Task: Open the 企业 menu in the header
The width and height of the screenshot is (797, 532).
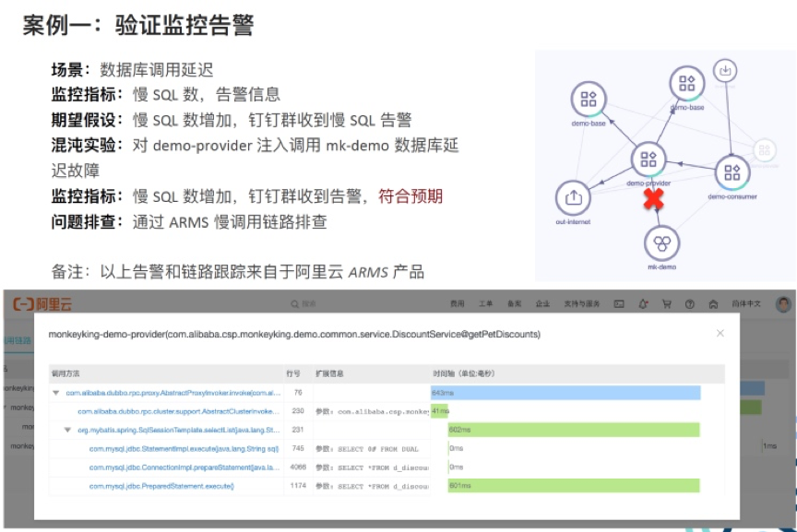Action: click(x=542, y=304)
